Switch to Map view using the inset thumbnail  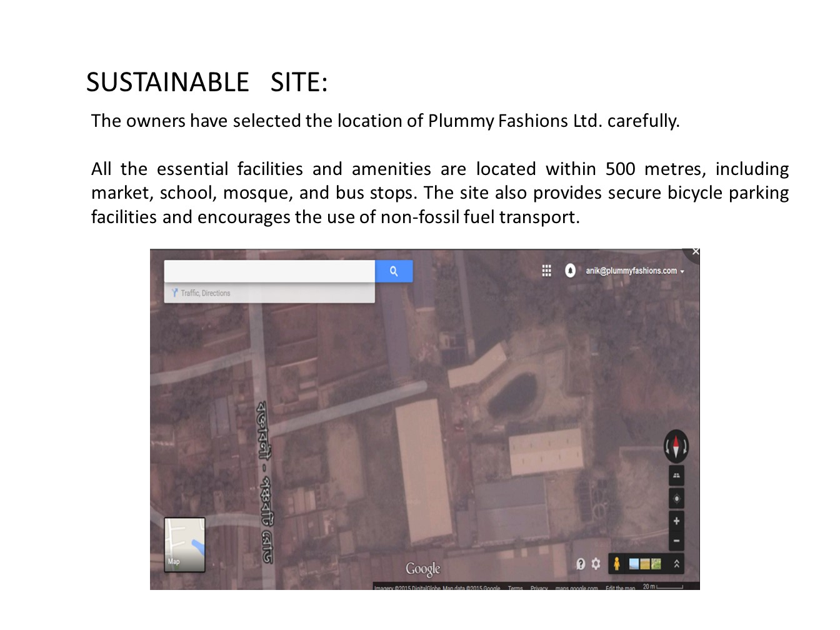click(x=184, y=543)
